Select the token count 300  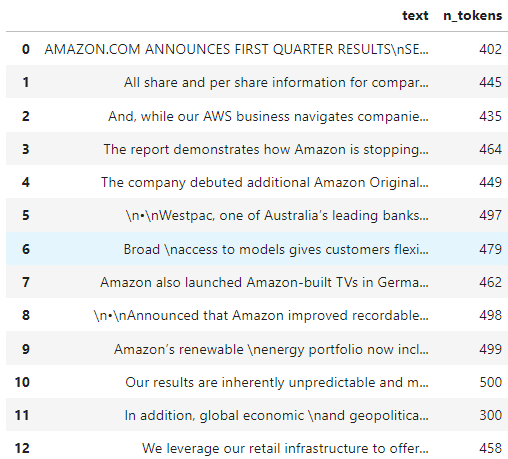490,415
